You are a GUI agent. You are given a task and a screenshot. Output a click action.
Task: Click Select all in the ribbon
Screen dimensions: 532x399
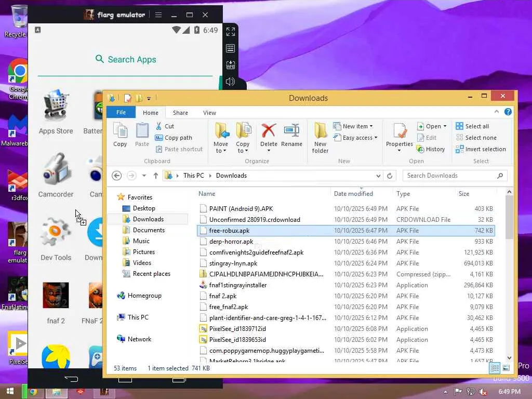[472, 126]
